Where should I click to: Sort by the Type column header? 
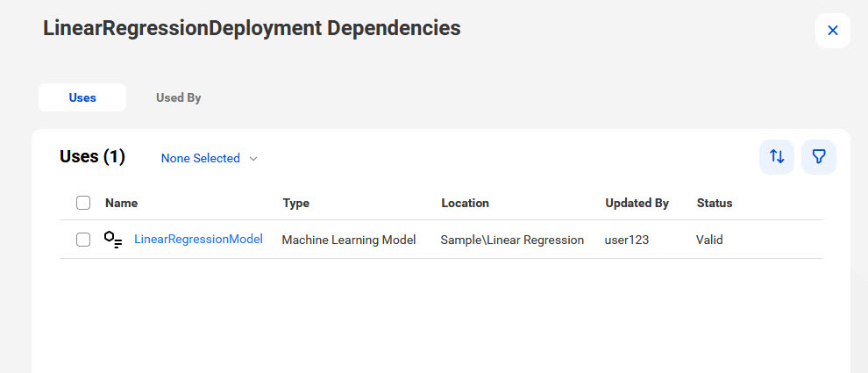[295, 203]
